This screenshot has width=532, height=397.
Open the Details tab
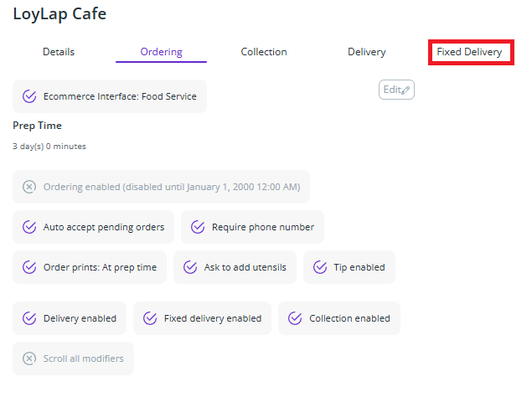click(x=59, y=52)
